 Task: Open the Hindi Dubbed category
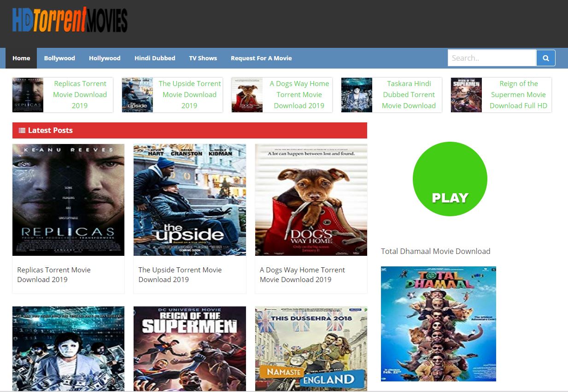click(155, 58)
